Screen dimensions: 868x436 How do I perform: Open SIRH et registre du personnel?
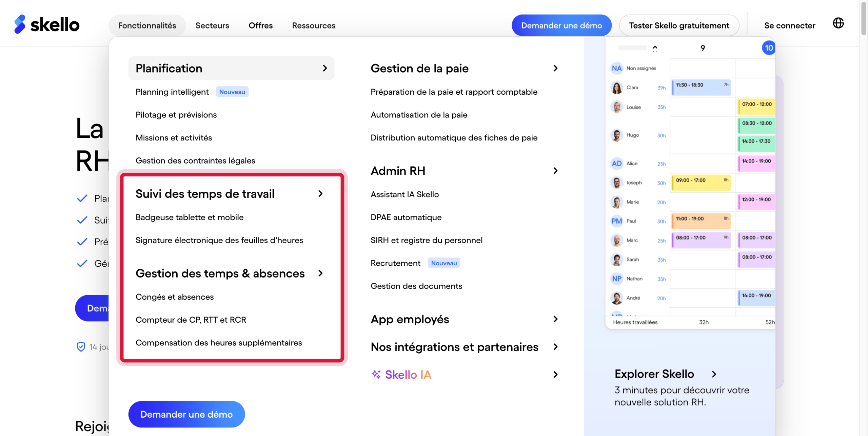click(x=427, y=240)
